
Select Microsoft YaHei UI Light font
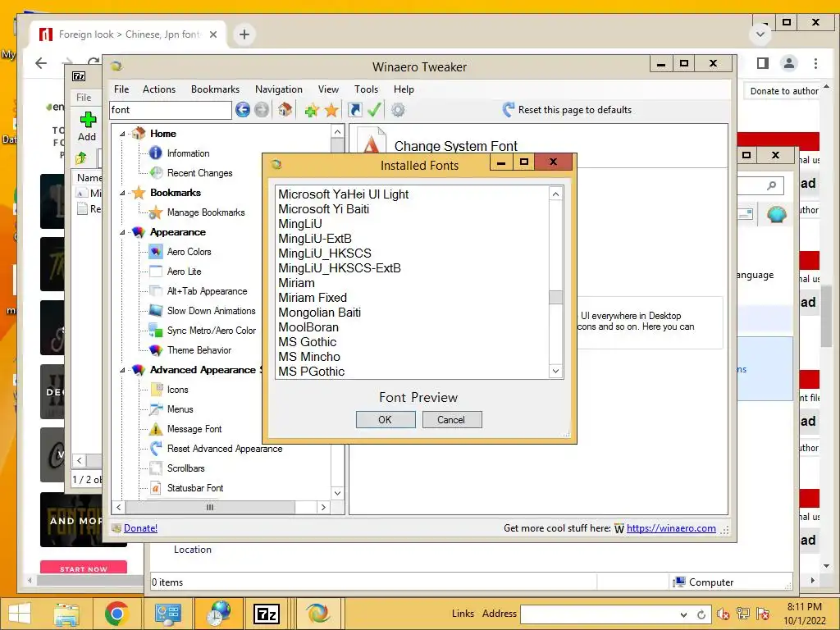point(343,194)
